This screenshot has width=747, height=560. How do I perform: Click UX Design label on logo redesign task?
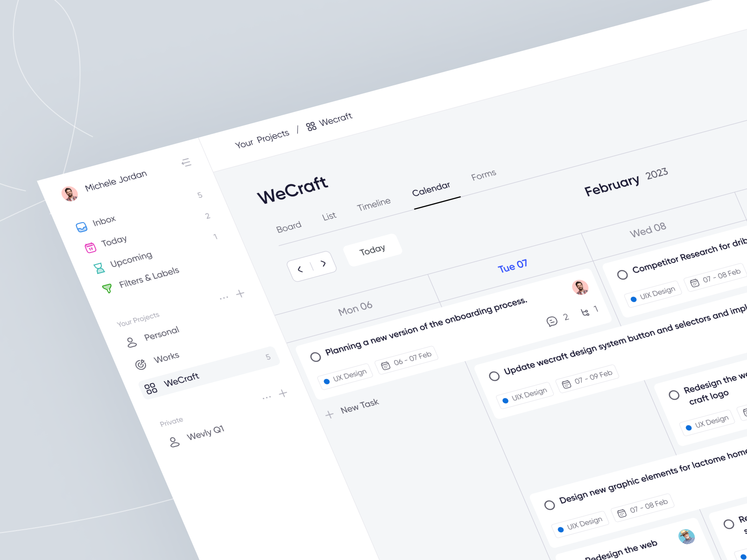pos(707,423)
